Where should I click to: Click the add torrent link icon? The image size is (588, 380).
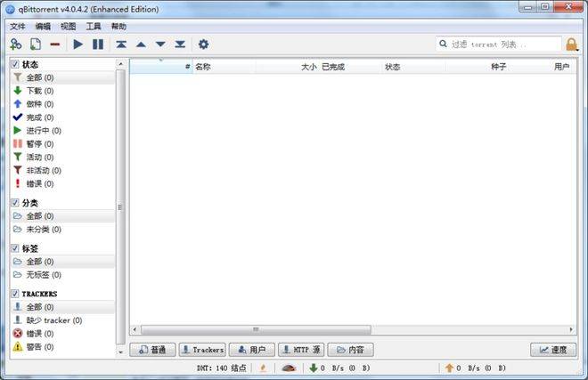pos(16,44)
